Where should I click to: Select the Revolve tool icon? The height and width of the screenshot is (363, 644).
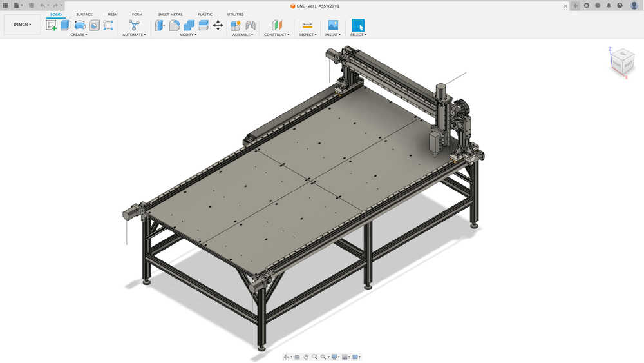pyautogui.click(x=80, y=25)
